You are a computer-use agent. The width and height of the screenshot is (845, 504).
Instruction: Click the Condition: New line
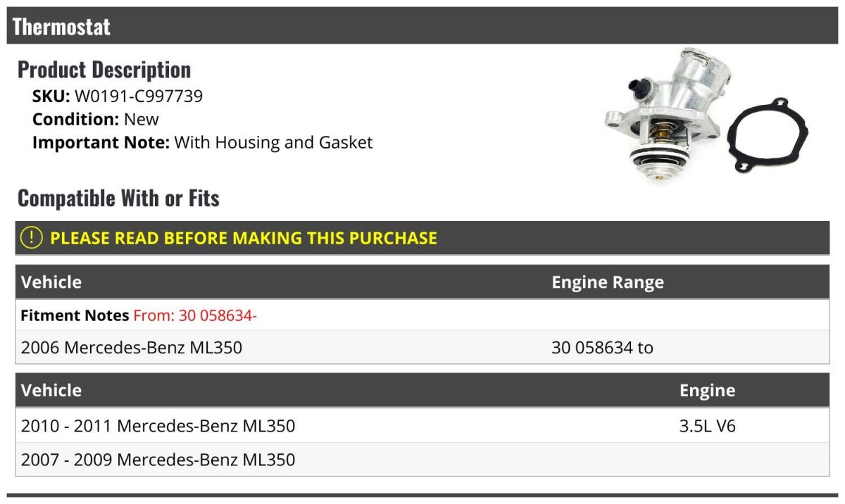(96, 119)
